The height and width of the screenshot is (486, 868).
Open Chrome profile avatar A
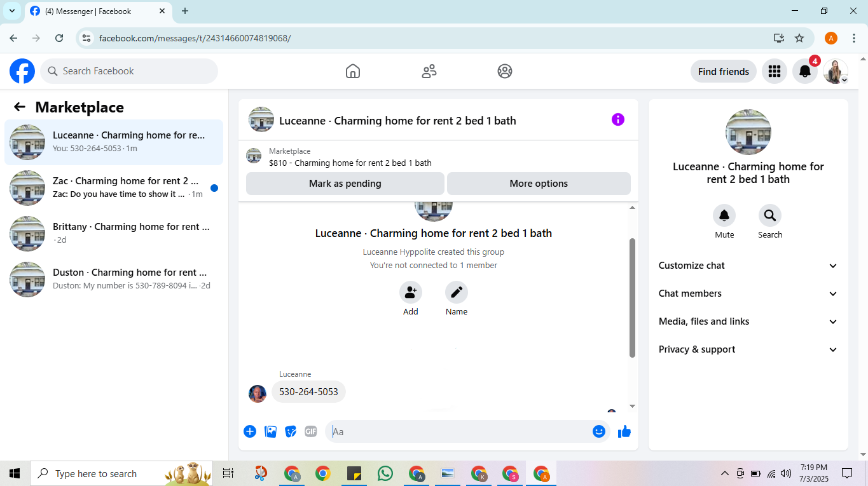[831, 38]
